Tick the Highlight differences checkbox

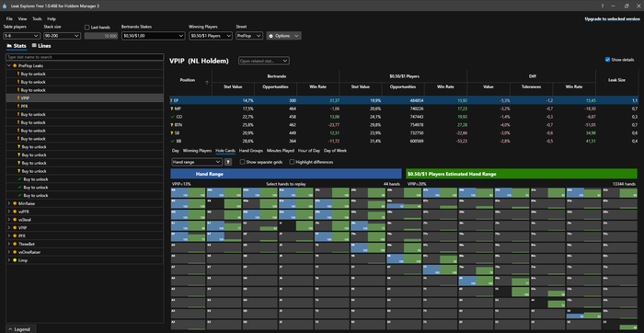coord(292,162)
